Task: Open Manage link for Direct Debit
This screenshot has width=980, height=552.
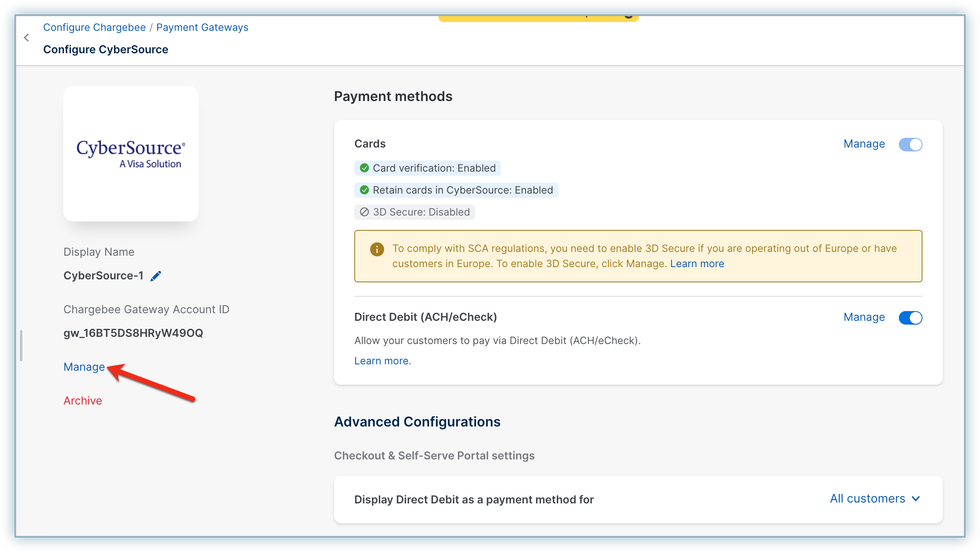Action: pos(864,317)
